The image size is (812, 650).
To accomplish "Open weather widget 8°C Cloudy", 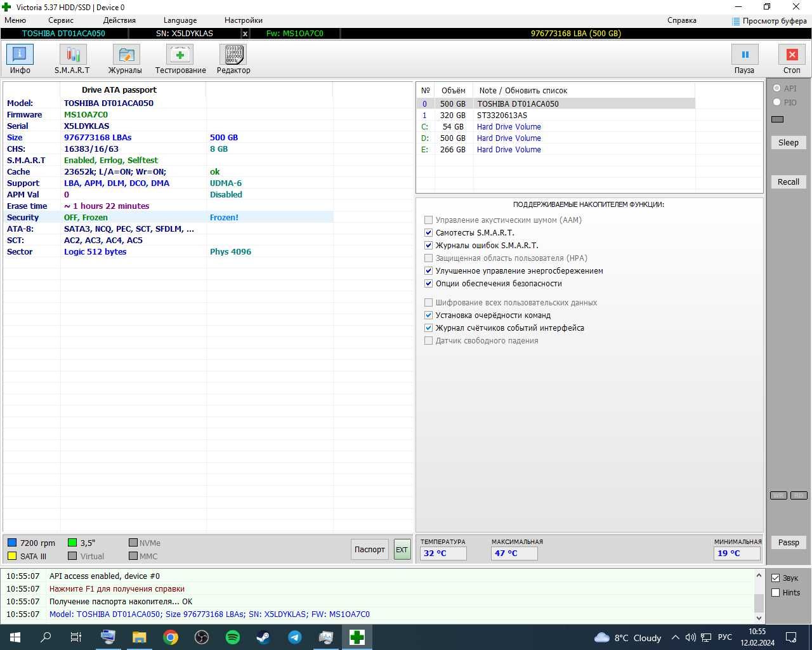I will (627, 637).
